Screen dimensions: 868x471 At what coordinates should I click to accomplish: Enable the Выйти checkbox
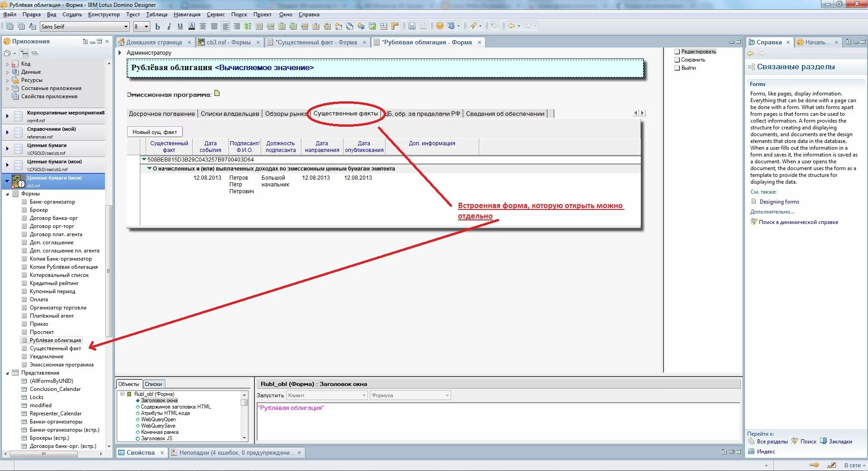677,68
